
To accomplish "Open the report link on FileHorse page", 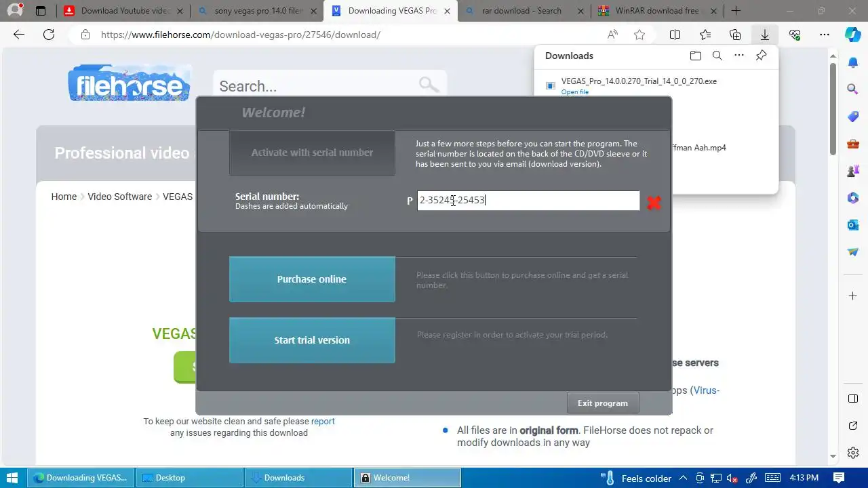I will point(323,421).
